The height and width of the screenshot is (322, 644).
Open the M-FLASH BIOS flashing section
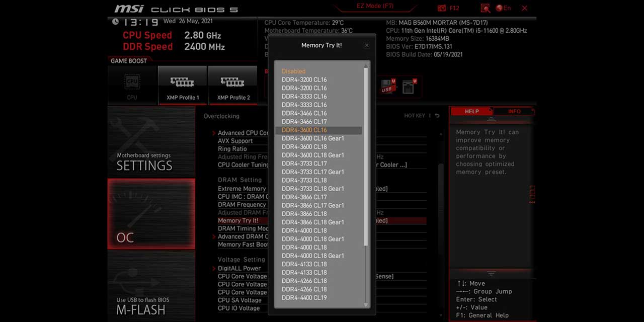click(x=151, y=285)
